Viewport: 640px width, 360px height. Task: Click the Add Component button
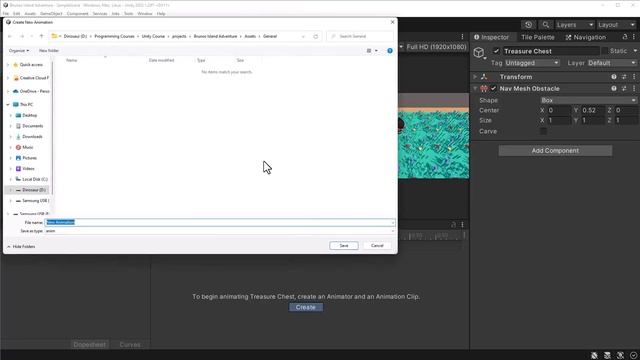tap(555, 151)
